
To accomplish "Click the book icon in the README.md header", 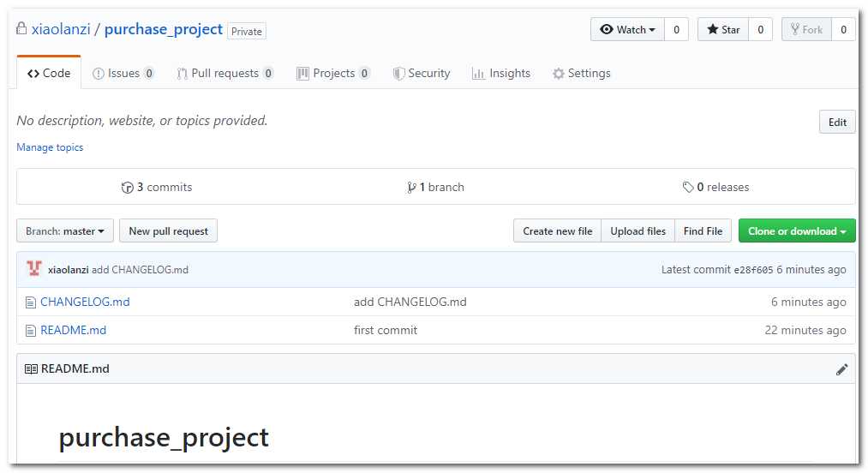I will click(x=31, y=368).
